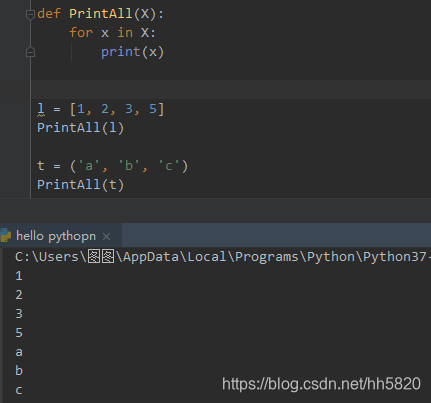The width and height of the screenshot is (431, 403).
Task: Click the t = ('a', 'b', 'c') line
Action: pyautogui.click(x=113, y=166)
